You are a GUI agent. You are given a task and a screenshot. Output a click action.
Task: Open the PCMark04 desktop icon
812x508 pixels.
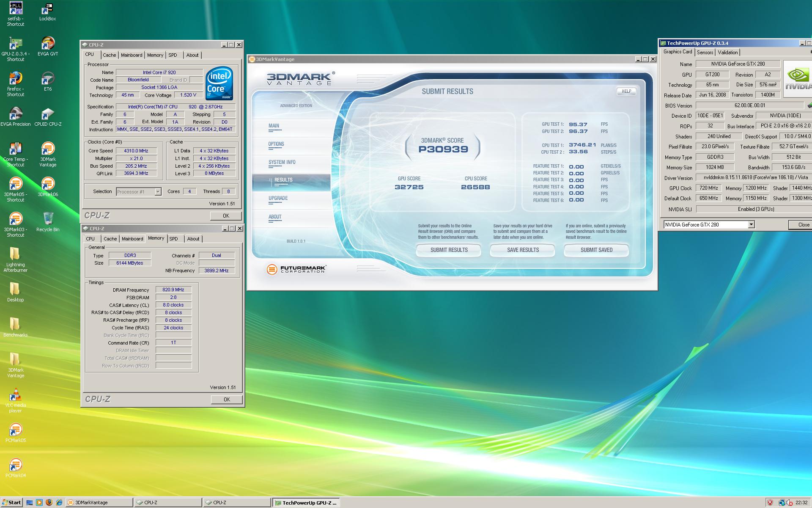click(16, 468)
